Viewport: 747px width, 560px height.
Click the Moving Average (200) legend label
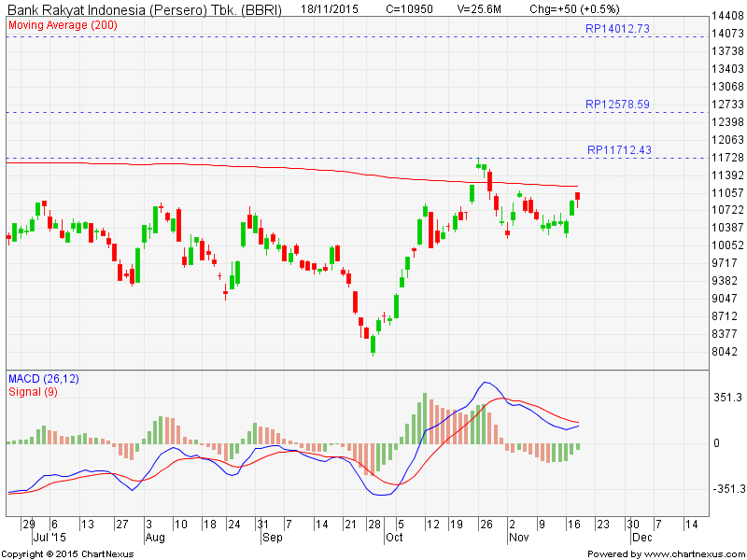coord(63,24)
